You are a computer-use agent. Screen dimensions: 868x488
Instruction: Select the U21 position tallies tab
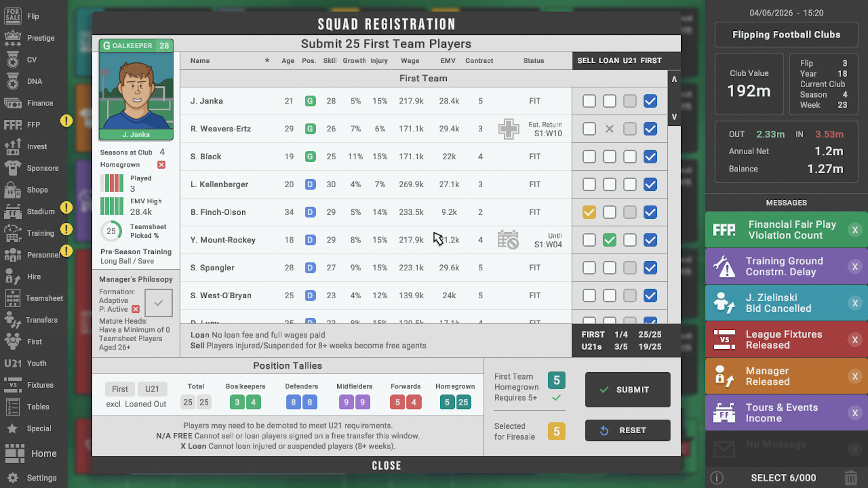152,389
